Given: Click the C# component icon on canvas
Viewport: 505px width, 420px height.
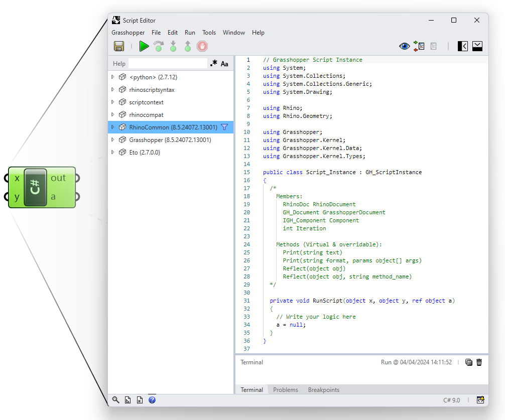Looking at the screenshot, I should pyautogui.click(x=35, y=187).
